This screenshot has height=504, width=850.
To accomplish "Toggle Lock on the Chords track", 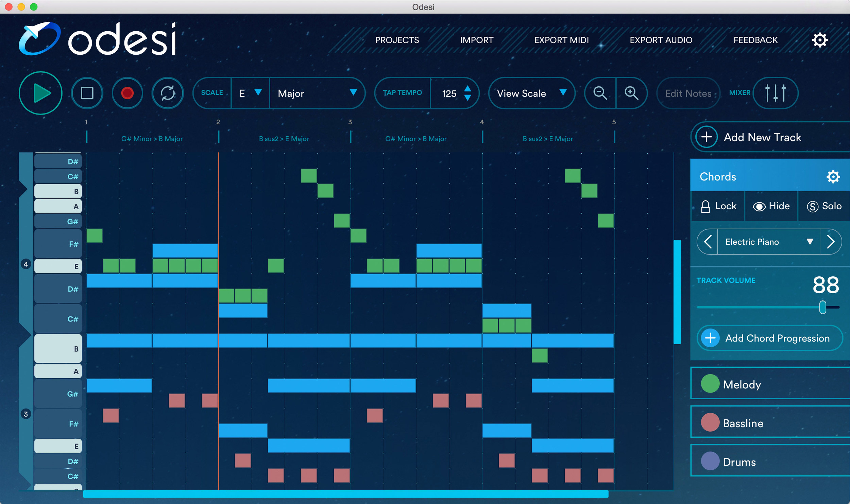I will coord(718,206).
